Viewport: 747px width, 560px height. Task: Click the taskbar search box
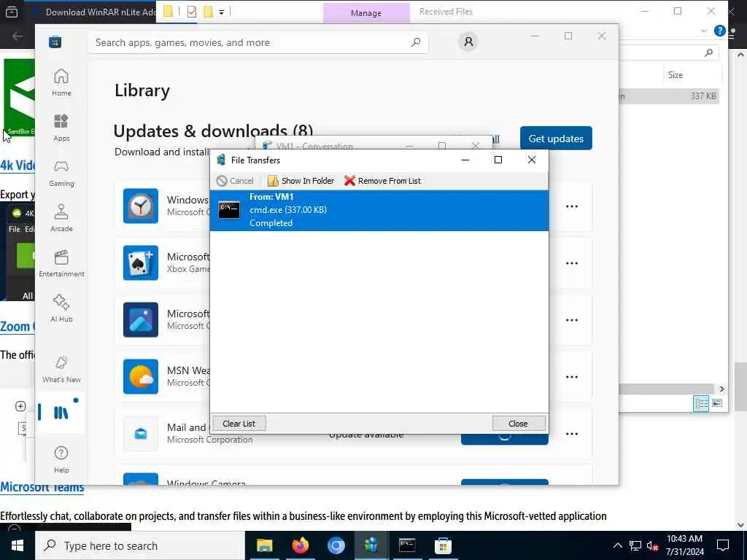(x=140, y=545)
